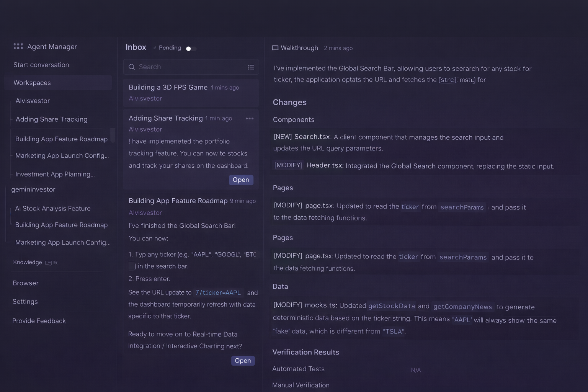This screenshot has width=588, height=392.
Task: Click the Walkthrough panel icon
Action: (x=275, y=48)
